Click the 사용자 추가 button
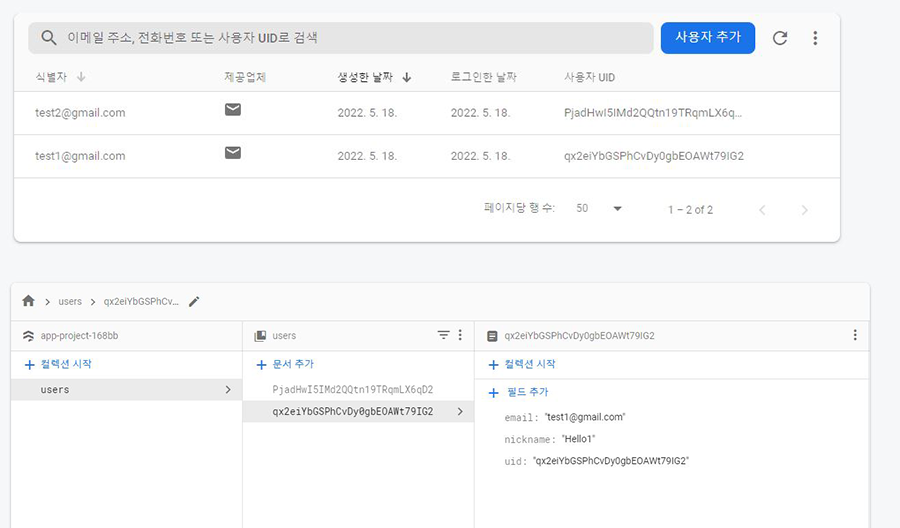This screenshot has height=528, width=900. [708, 38]
